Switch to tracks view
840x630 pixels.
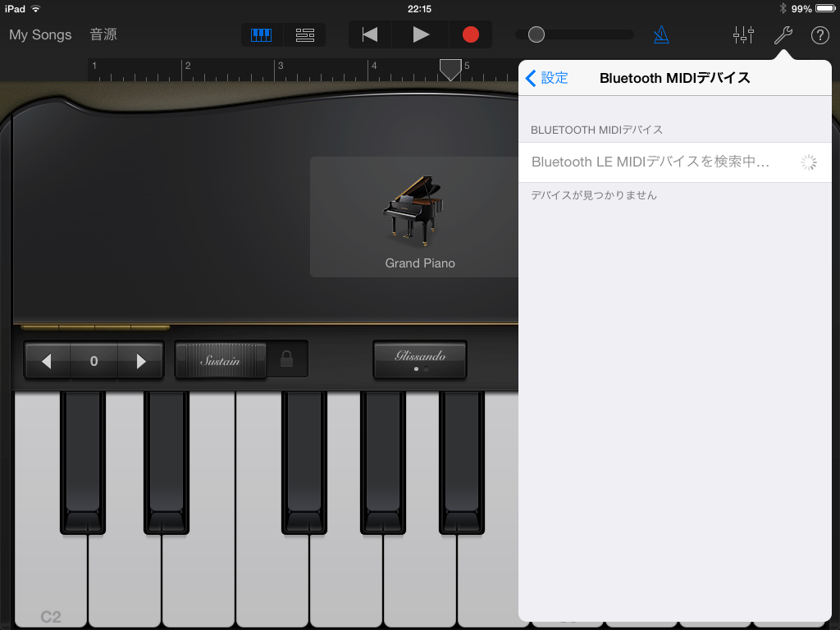pos(305,35)
